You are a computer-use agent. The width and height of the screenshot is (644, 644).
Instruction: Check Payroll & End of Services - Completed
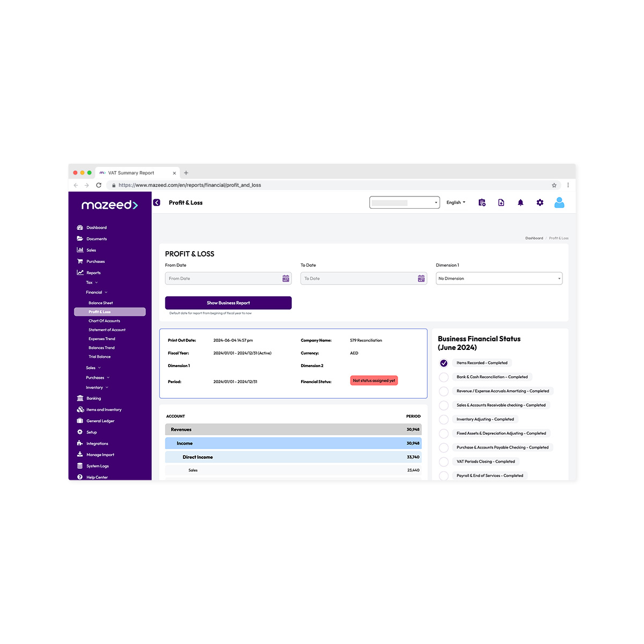click(x=444, y=475)
